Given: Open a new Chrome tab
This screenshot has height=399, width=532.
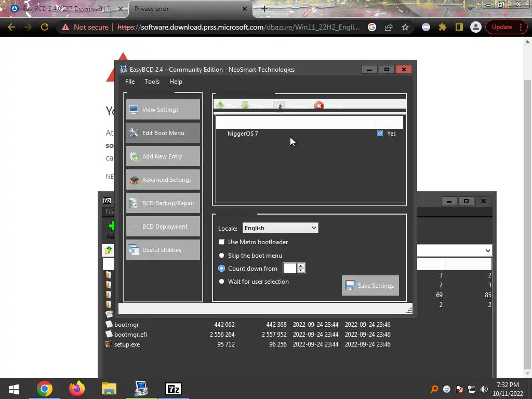Looking at the screenshot, I should click(264, 9).
